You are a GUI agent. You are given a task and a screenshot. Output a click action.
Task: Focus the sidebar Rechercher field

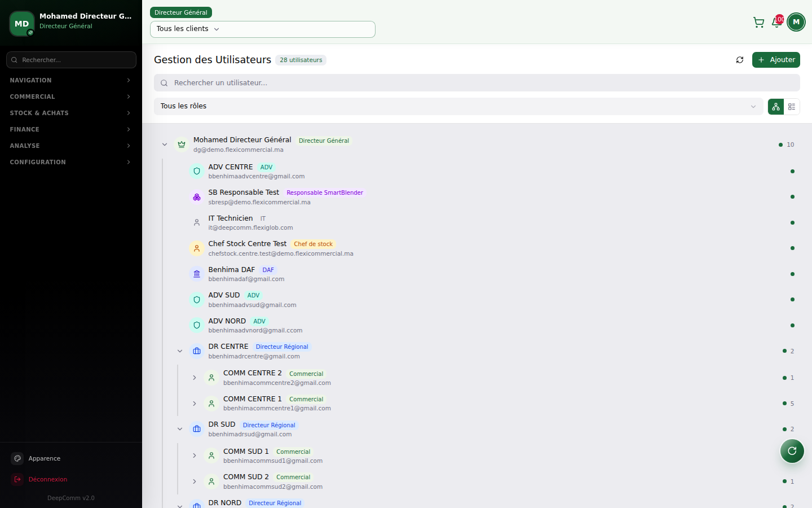tap(71, 60)
